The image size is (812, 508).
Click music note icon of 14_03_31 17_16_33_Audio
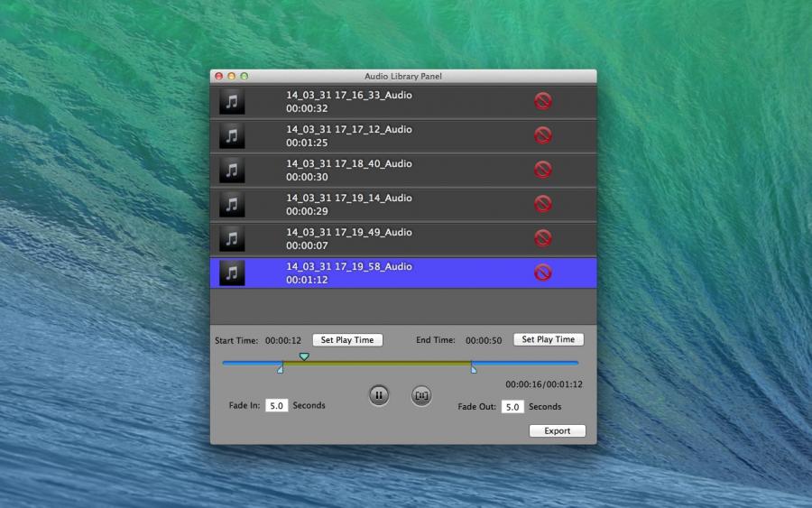coord(232,101)
